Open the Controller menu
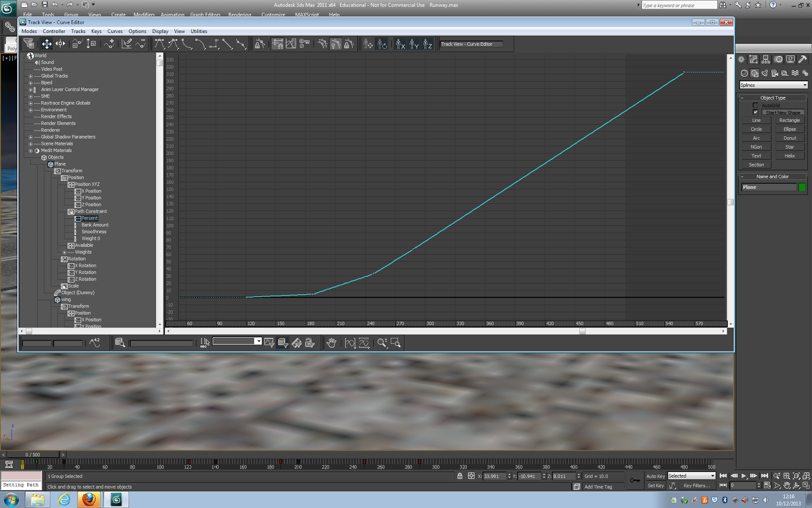Viewport: 812px width, 508px height. coord(54,31)
